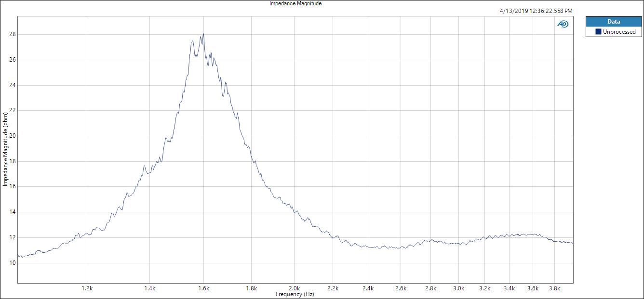644x299 pixels.
Task: Click the 3.4k frequency tick label
Action: (510, 288)
